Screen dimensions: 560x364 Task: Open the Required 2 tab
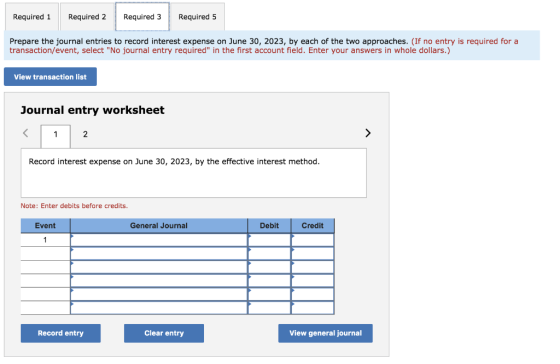pos(87,17)
